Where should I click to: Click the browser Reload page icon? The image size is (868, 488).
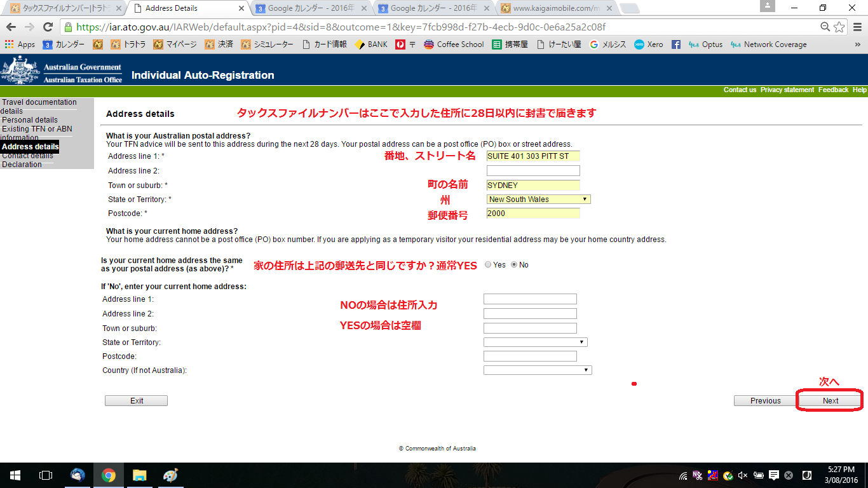(x=48, y=27)
